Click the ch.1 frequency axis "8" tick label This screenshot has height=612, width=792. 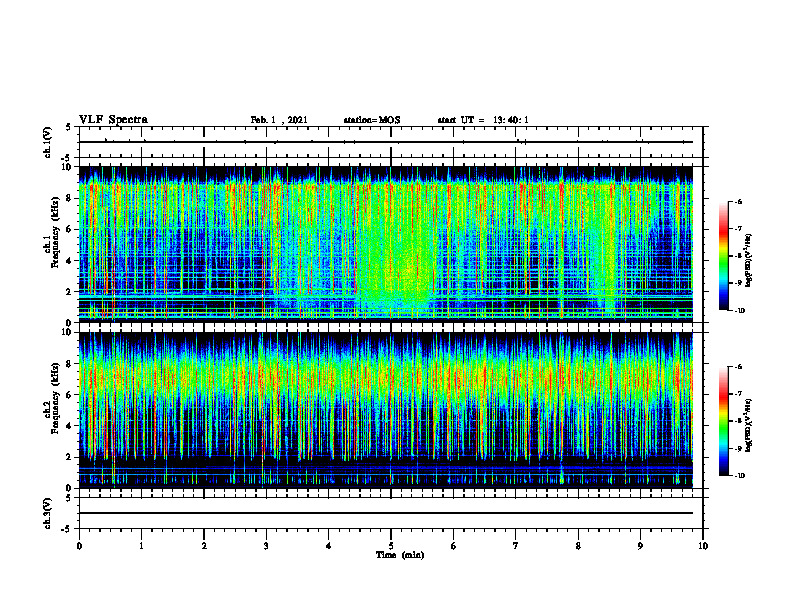69,198
